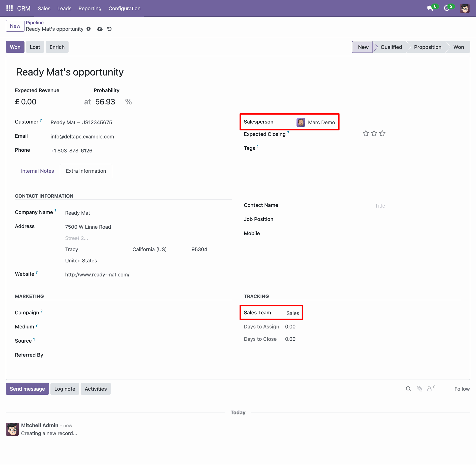Show the Website field help tooltip
Screen dimensions: 476x465
(x=37, y=273)
